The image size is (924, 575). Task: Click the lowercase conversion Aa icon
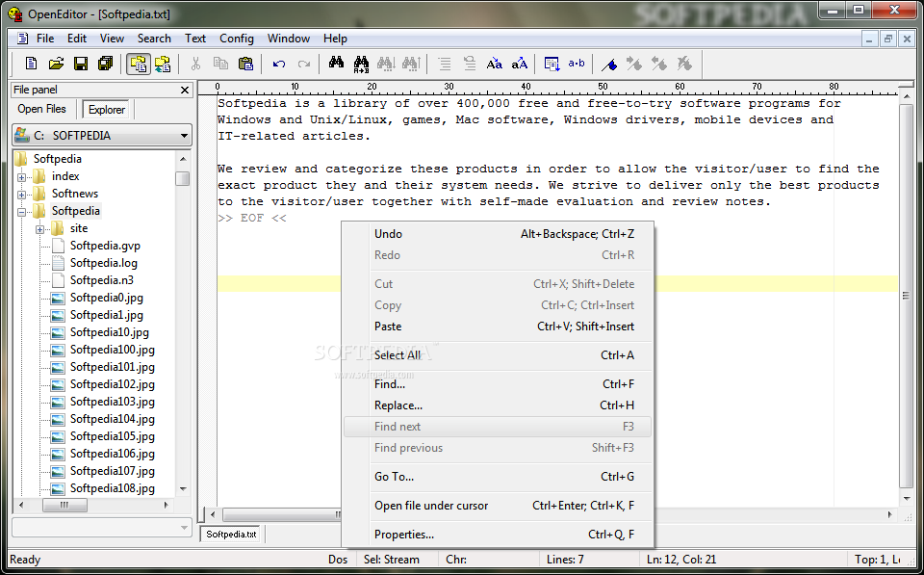coord(495,64)
